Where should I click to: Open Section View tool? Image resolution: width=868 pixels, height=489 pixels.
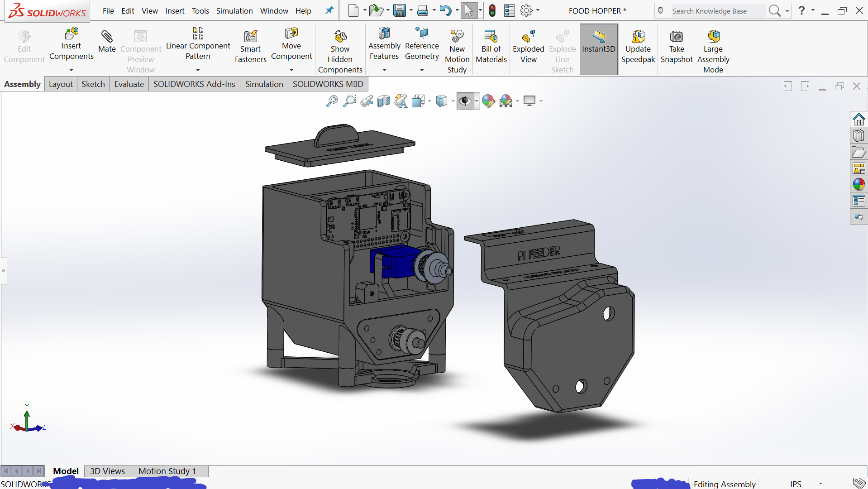384,101
